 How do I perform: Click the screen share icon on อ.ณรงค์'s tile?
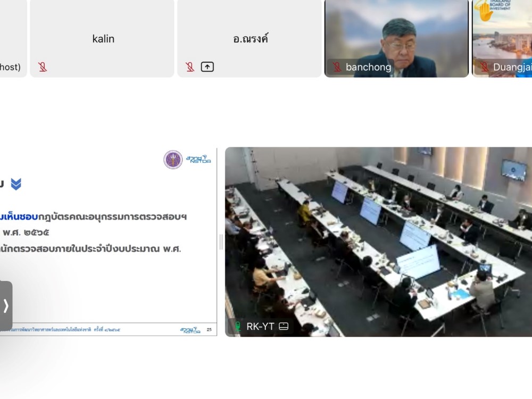(x=207, y=67)
